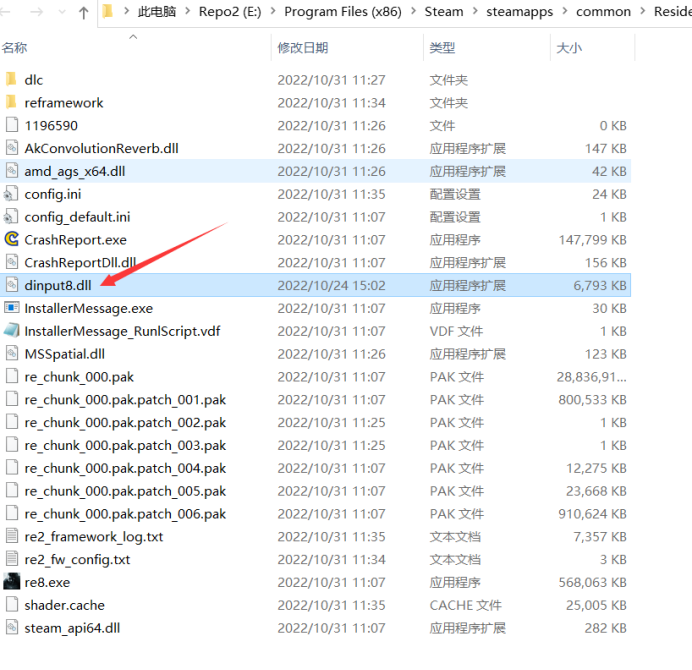Viewport: 692px width, 670px height.
Task: Click the AkConvolutionReverb.dll file icon
Action: coord(12,148)
